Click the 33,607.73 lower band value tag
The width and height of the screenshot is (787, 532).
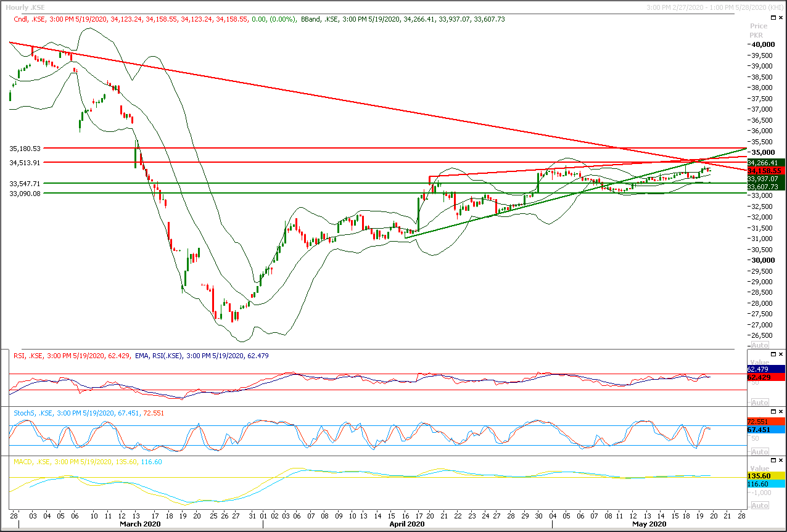(x=765, y=186)
